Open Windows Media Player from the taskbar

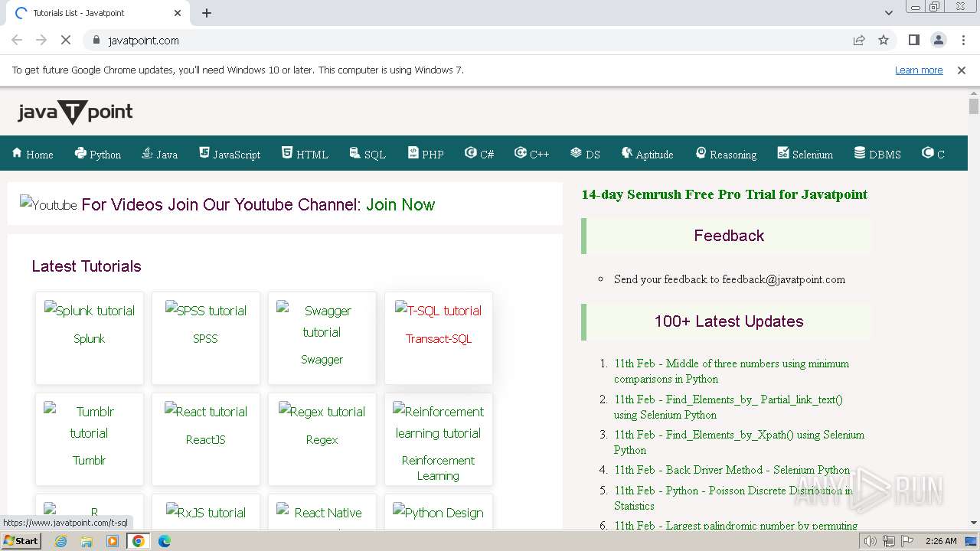click(x=113, y=541)
